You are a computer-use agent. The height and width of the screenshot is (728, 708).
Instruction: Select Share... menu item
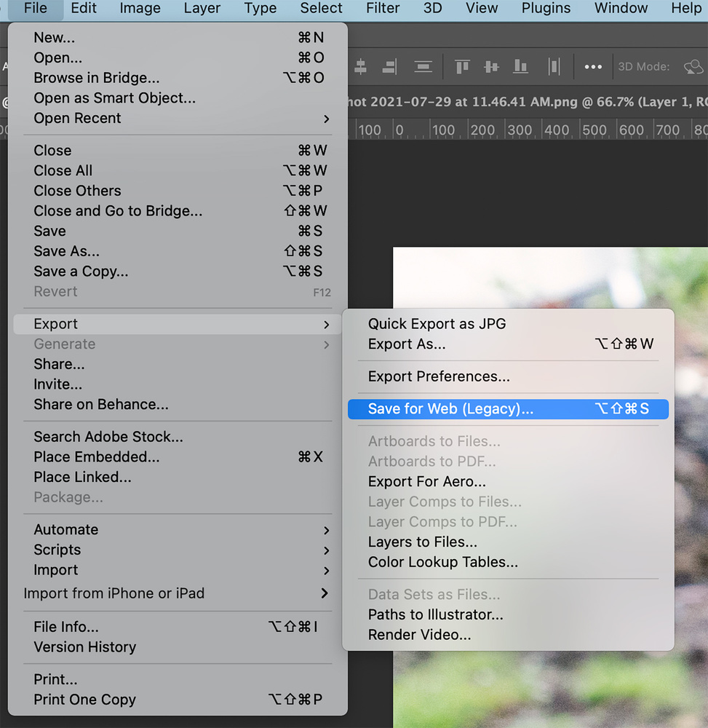[178, 365]
